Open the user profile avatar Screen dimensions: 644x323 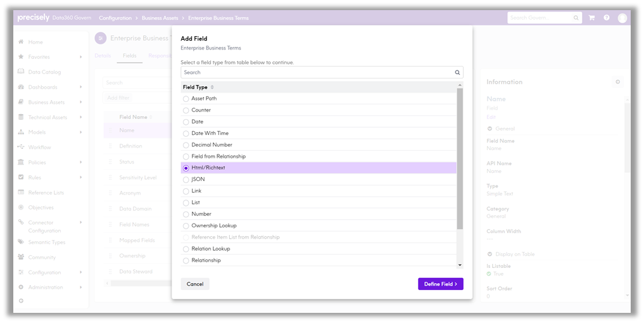click(622, 18)
